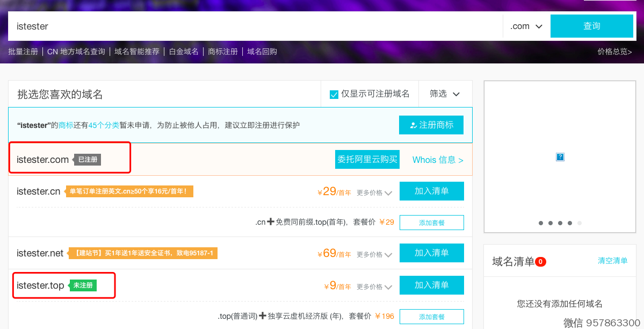Click the 查询 search button

coord(591,26)
